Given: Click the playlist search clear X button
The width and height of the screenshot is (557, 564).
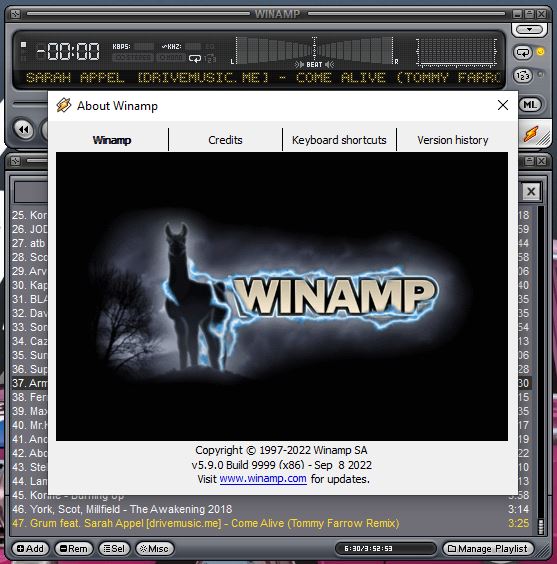Looking at the screenshot, I should 531,191.
